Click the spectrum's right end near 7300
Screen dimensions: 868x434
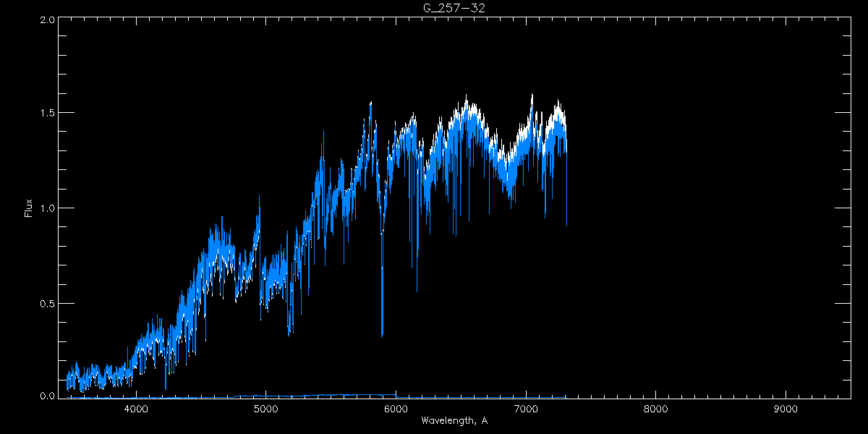coord(566,224)
